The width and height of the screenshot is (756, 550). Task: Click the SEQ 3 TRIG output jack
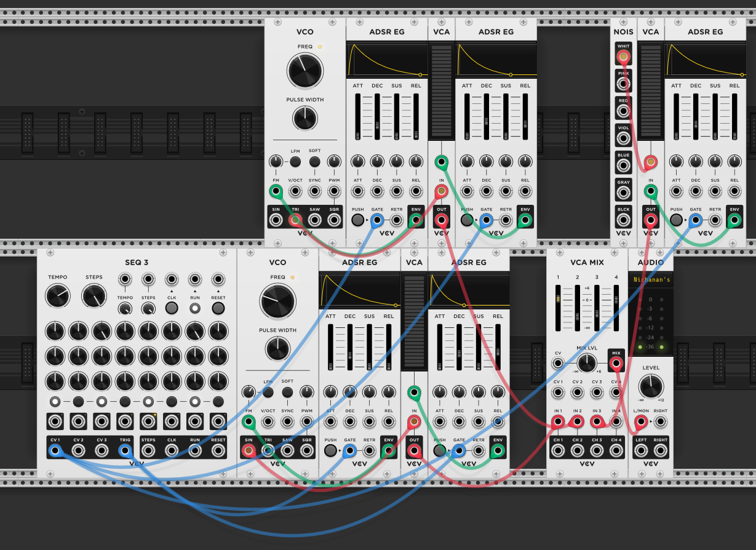click(125, 451)
